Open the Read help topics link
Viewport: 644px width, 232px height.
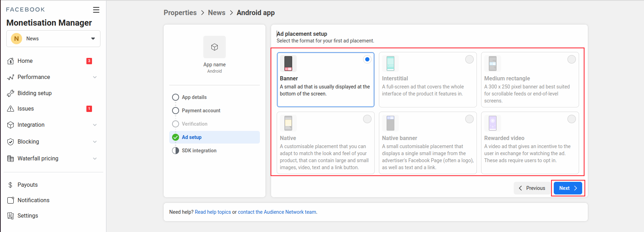[213, 212]
